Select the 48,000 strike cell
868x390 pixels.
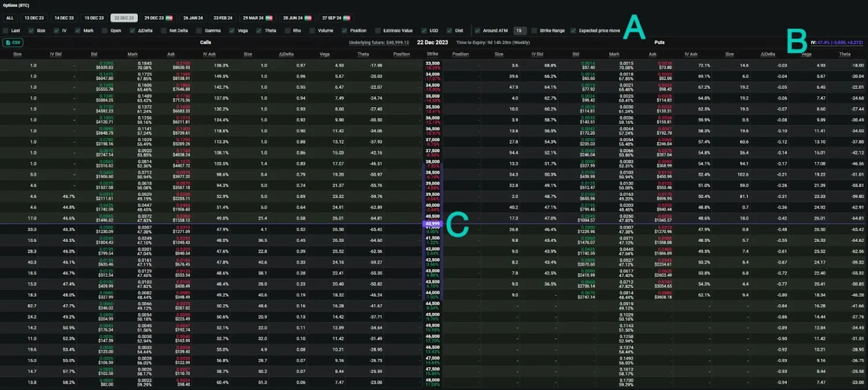tap(433, 383)
